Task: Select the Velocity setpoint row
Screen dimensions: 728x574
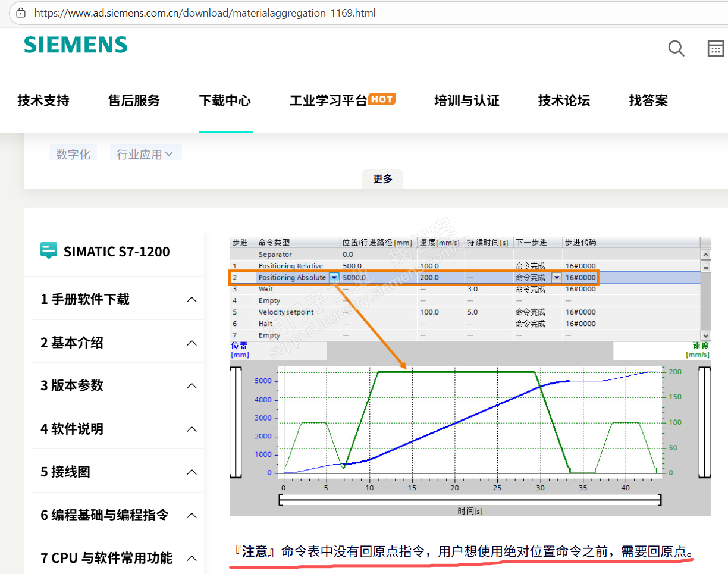Action: [465, 312]
